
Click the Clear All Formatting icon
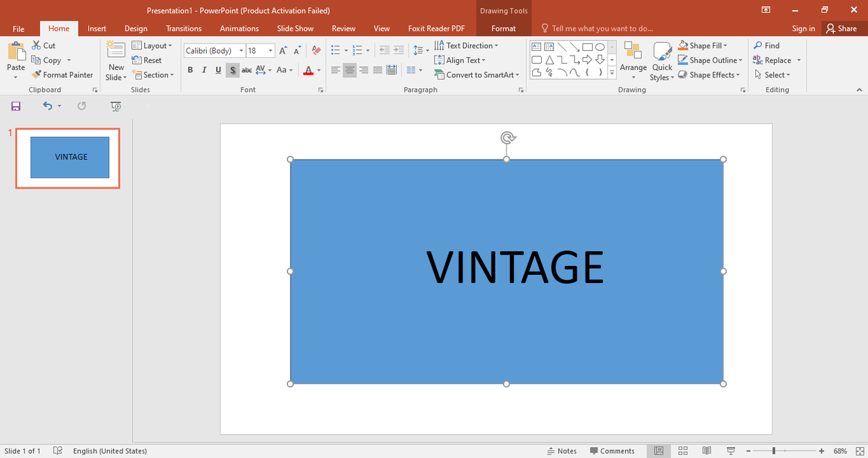click(x=315, y=51)
